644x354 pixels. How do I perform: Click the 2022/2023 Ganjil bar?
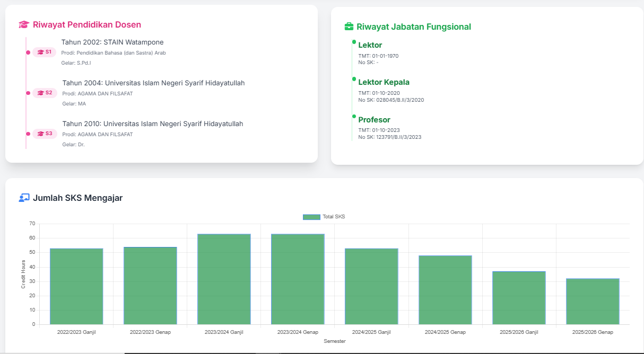coord(76,286)
